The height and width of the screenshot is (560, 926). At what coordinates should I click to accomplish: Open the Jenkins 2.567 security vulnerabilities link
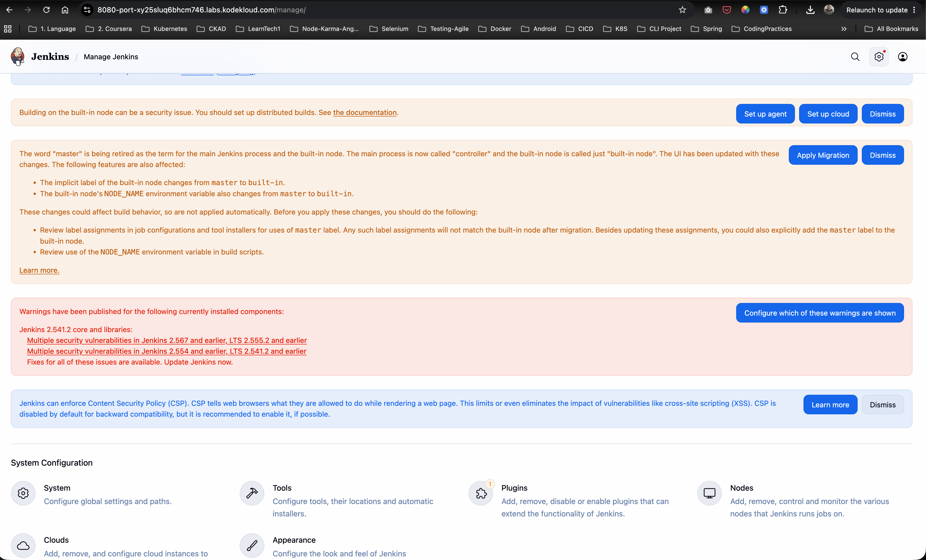tap(167, 340)
